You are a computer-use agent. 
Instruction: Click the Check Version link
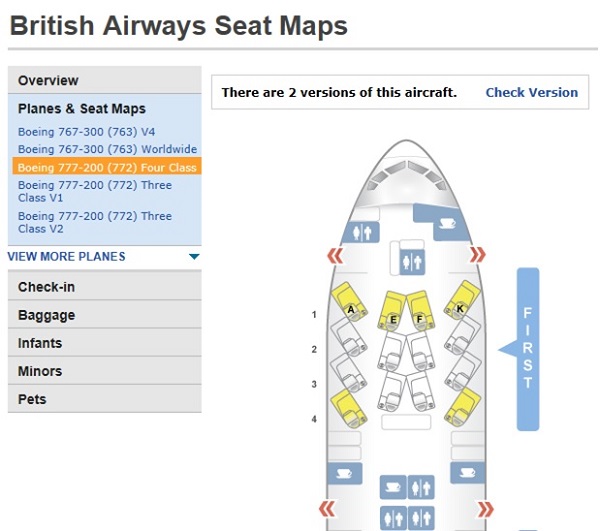pyautogui.click(x=532, y=93)
